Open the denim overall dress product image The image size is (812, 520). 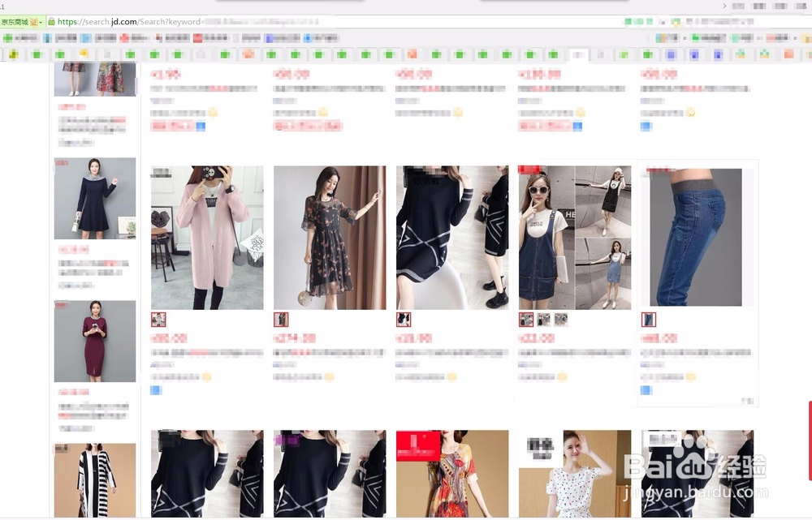click(x=575, y=238)
